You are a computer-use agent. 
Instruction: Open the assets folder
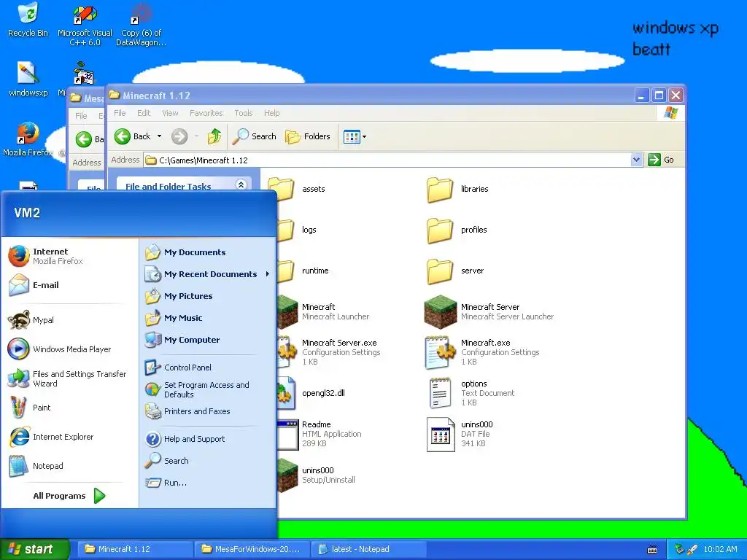(298, 189)
